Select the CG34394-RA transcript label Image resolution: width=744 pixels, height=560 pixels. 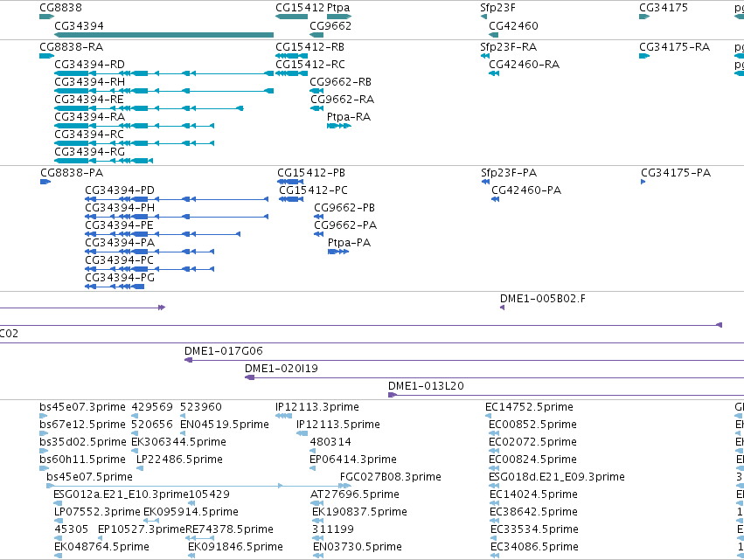[x=90, y=117]
